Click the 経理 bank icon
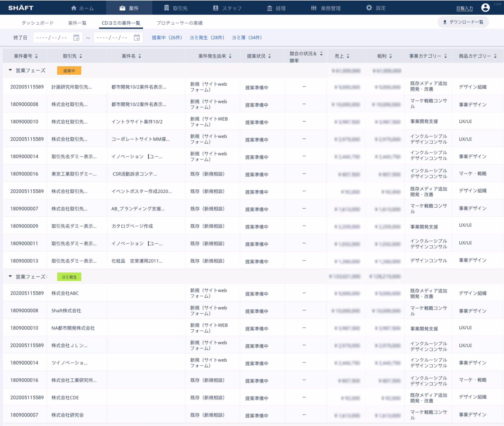The width and height of the screenshot is (504, 426). point(269,8)
